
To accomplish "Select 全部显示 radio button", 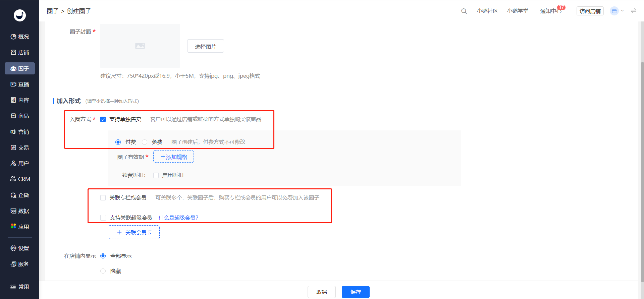I will [103, 256].
